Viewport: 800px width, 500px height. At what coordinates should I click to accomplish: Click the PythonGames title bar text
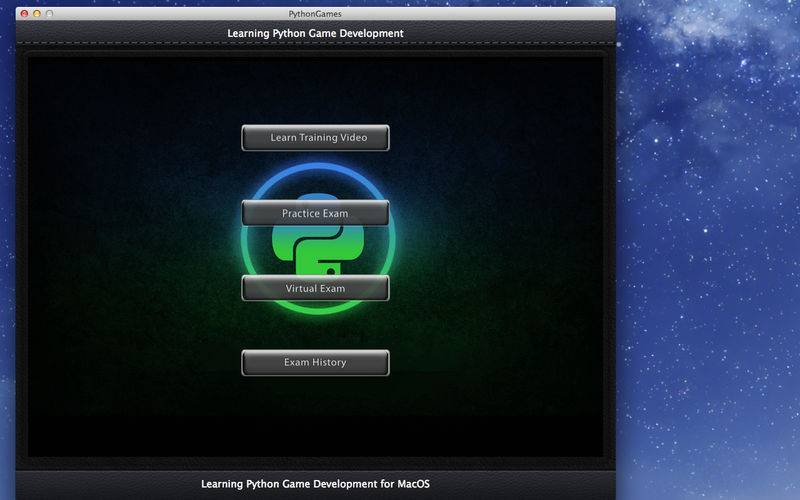(x=315, y=14)
